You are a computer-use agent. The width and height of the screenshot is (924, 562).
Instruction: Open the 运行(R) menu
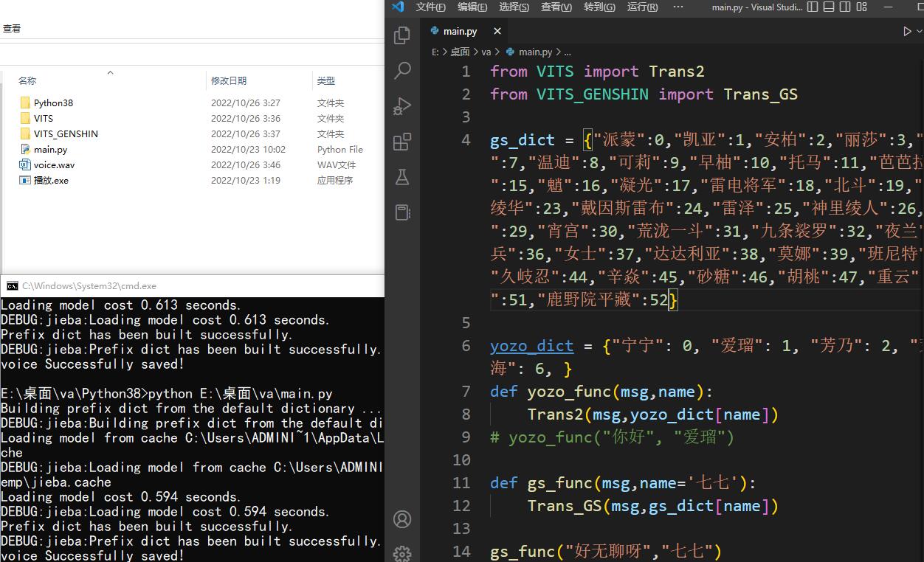tap(642, 7)
